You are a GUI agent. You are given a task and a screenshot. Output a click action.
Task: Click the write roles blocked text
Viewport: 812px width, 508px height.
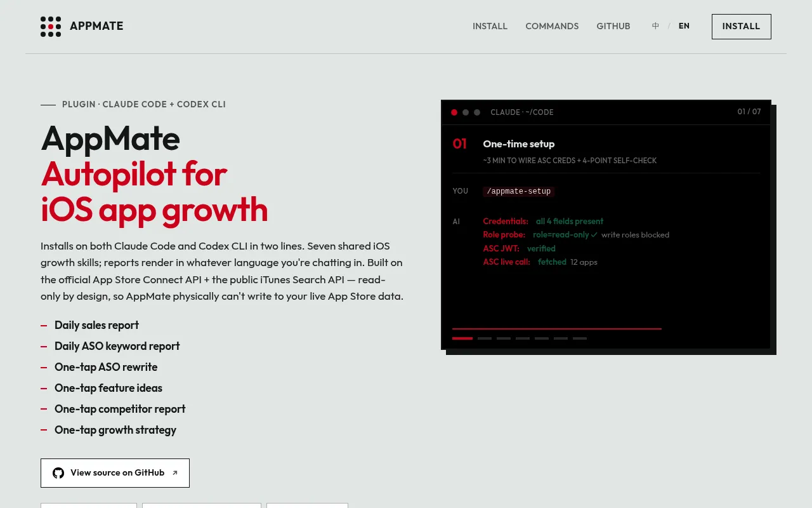click(635, 235)
